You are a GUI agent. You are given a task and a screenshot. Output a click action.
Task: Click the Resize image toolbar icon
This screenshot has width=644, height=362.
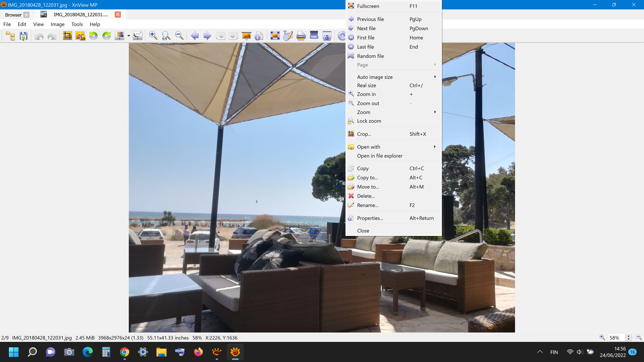80,36
